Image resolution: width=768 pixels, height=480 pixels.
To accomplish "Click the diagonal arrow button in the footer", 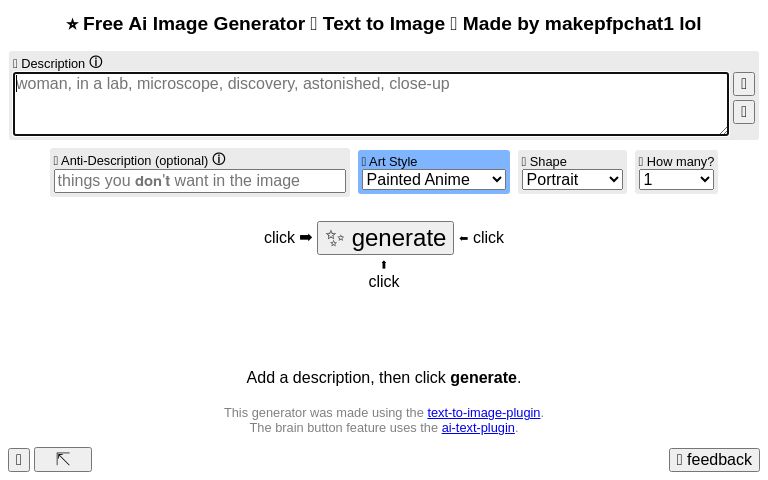I will click(x=63, y=460).
